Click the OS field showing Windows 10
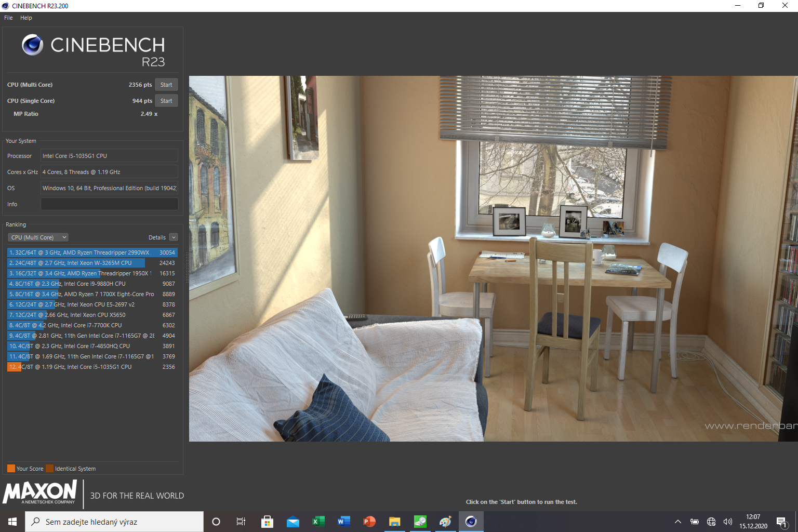 [x=110, y=188]
